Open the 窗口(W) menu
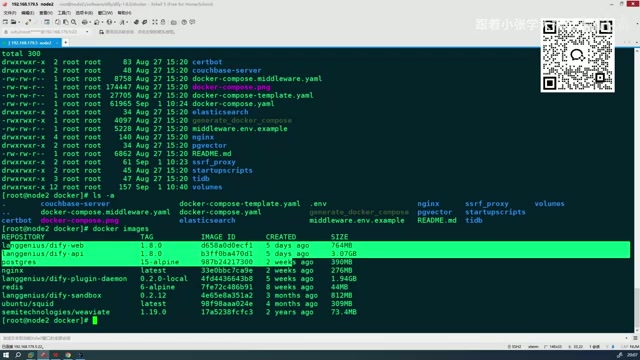640x360 pixels. 105,13
